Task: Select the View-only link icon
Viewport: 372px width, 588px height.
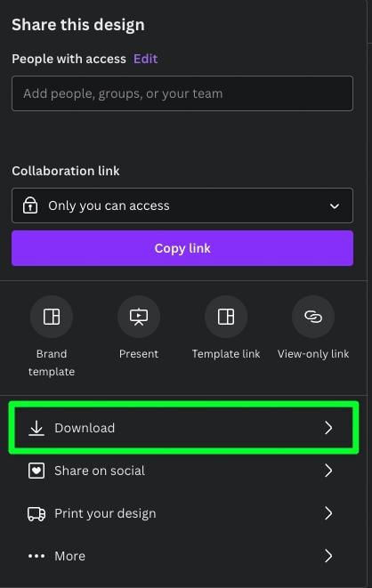Action: tap(313, 317)
